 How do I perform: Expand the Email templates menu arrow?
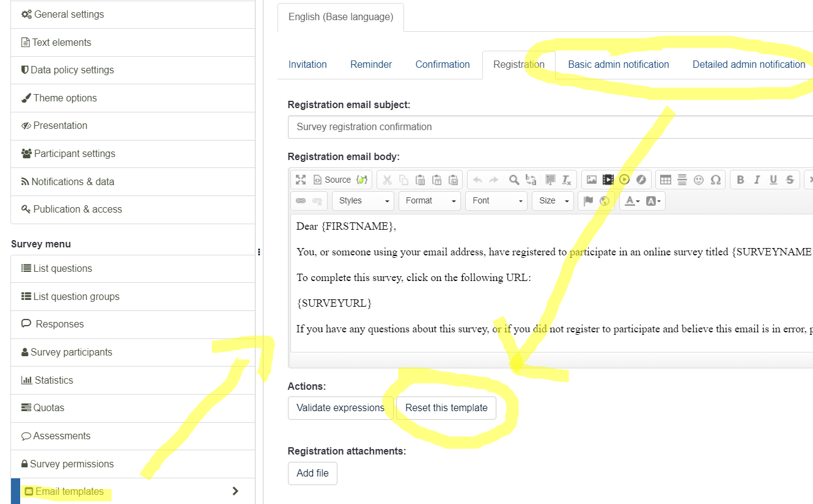click(235, 491)
